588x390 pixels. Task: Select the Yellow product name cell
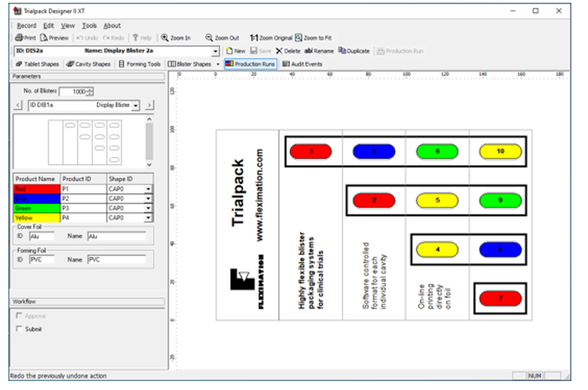36,218
